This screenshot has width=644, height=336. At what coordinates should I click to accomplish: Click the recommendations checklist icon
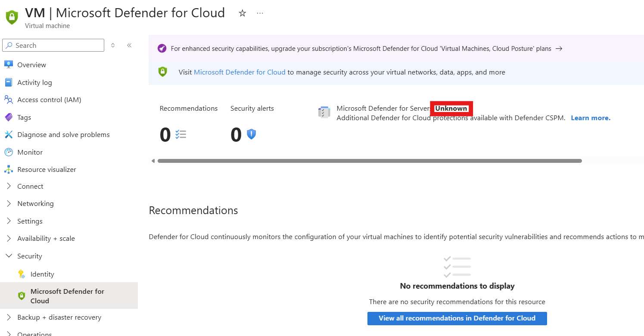click(181, 134)
